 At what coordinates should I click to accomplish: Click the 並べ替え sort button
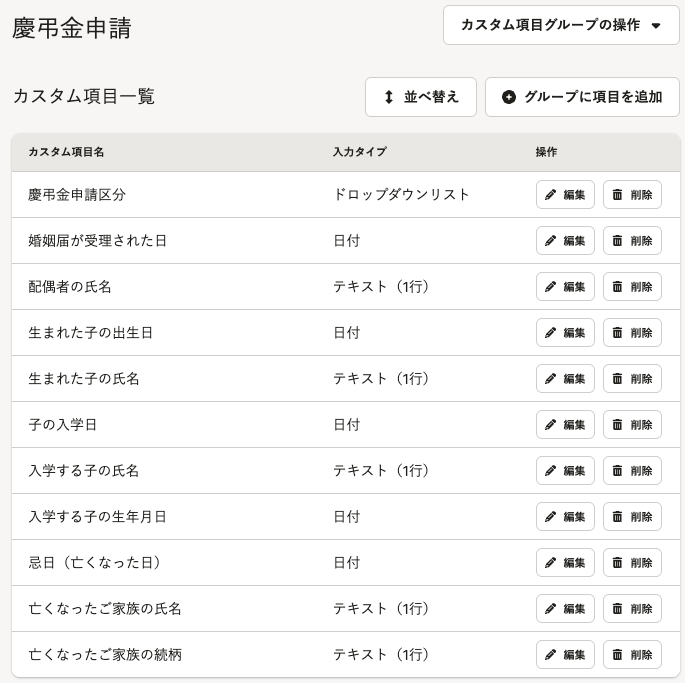coord(421,97)
